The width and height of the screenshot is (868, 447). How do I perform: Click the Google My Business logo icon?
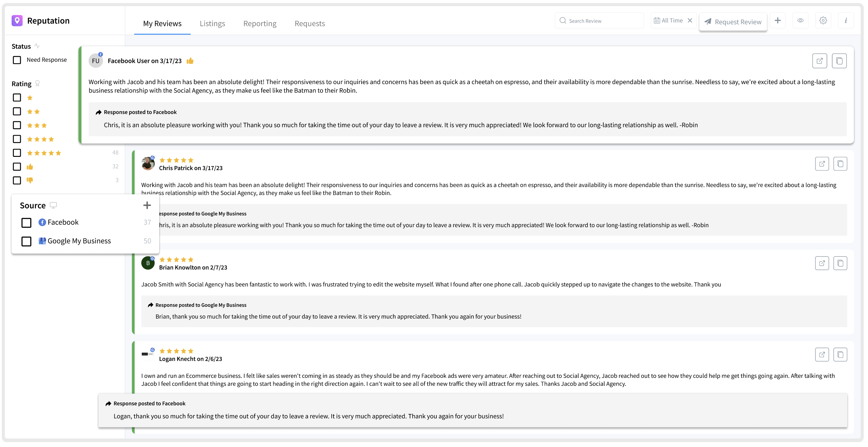tap(42, 241)
